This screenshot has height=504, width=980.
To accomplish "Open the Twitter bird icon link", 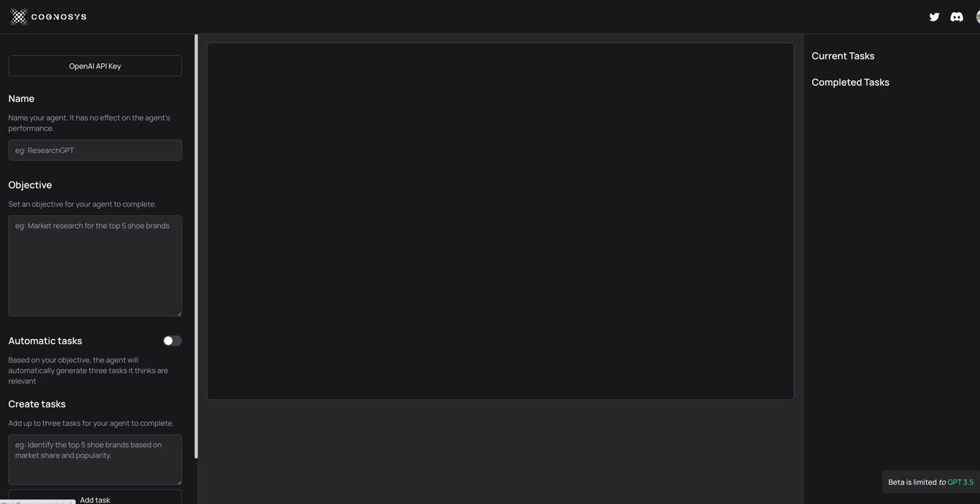I will click(x=934, y=16).
